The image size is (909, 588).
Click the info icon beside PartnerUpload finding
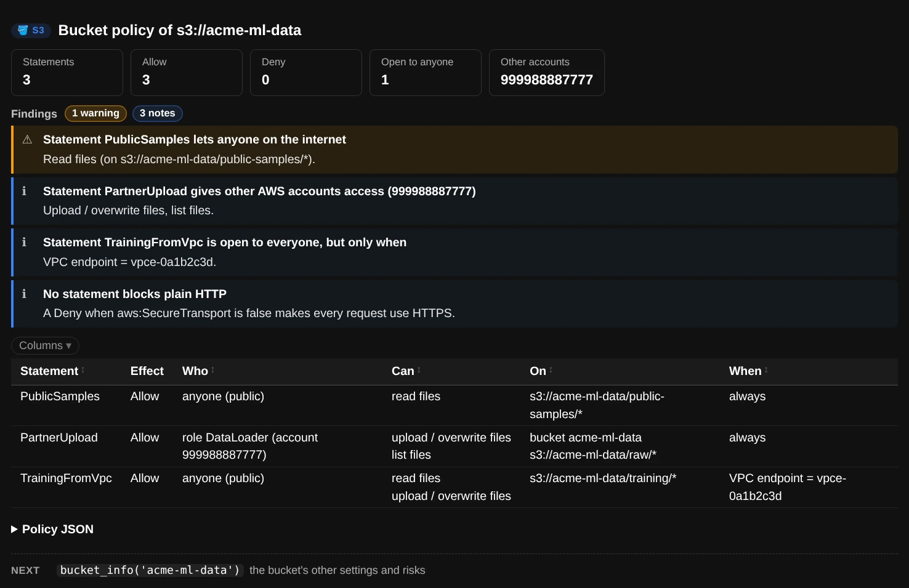click(x=24, y=191)
